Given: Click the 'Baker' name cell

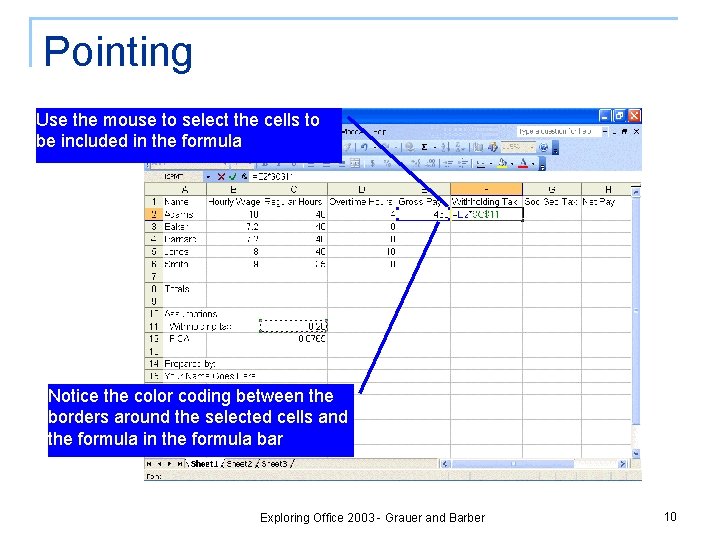Looking at the screenshot, I should (184, 226).
